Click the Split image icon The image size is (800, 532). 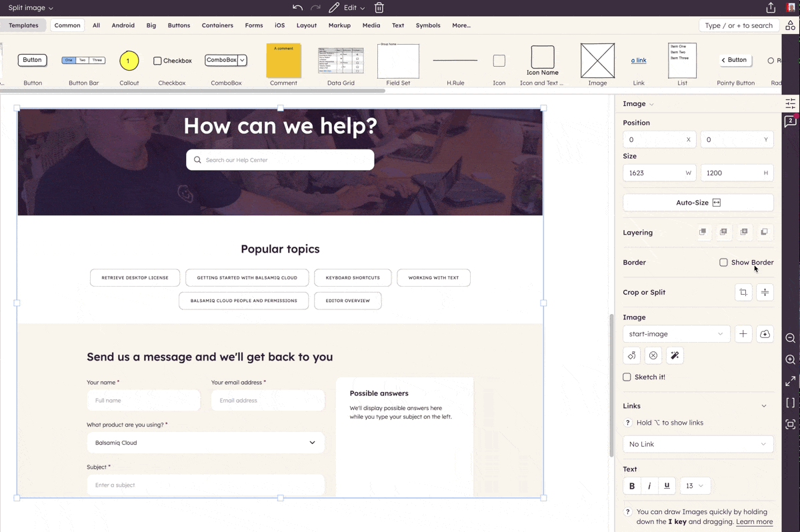tap(765, 292)
